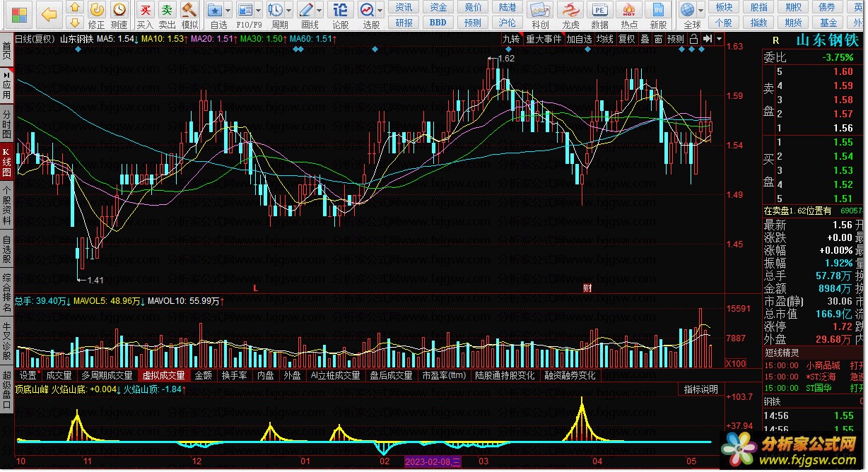Click the 周期 period clock icon

tap(274, 10)
